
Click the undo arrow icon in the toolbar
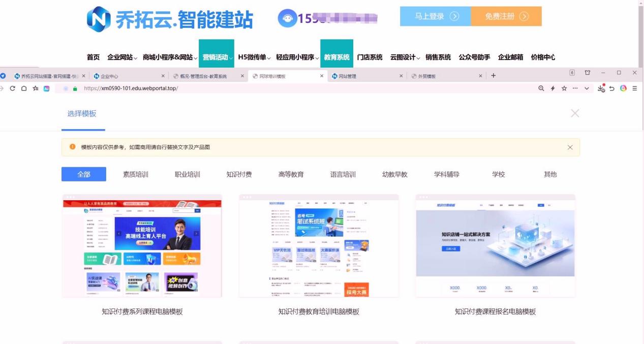612,88
